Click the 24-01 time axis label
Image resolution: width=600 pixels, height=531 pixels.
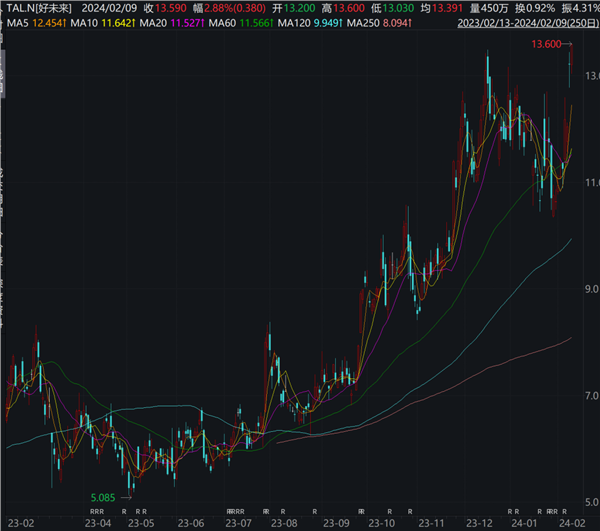point(525,523)
